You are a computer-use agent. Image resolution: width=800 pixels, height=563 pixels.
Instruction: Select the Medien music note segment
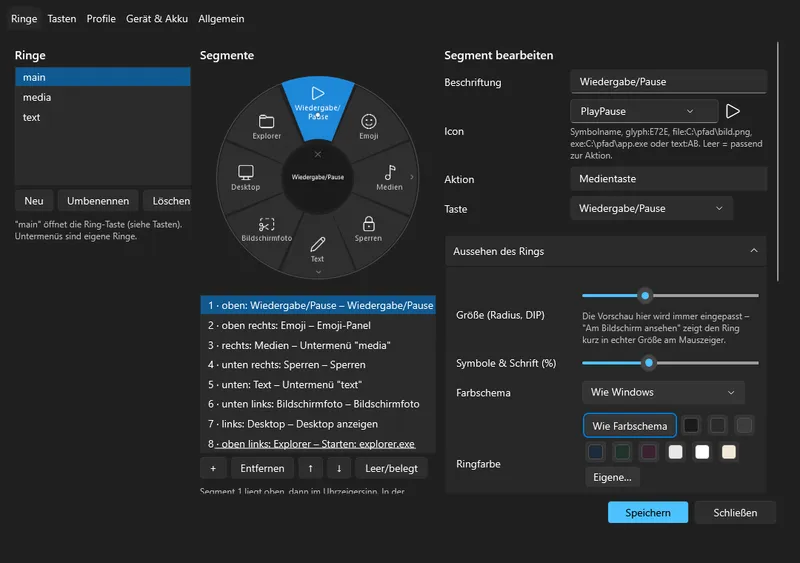[389, 178]
